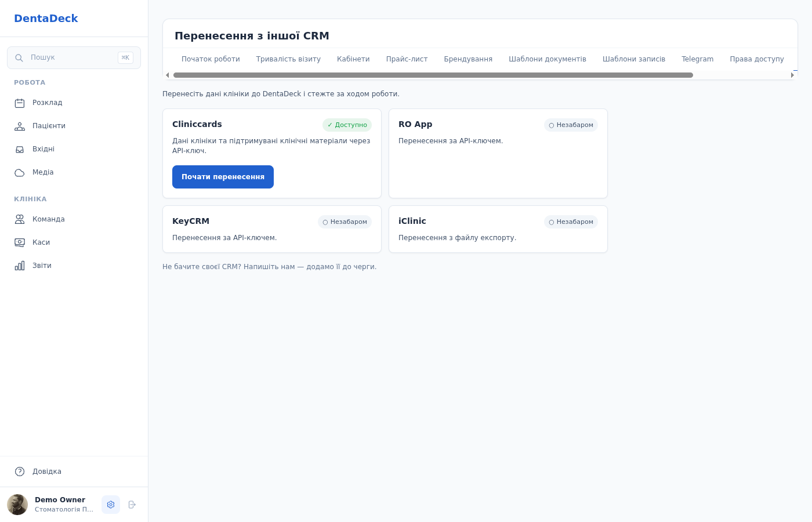Viewport: 812px width, 522px height.
Task: Open settings via the gear icon
Action: [111, 505]
